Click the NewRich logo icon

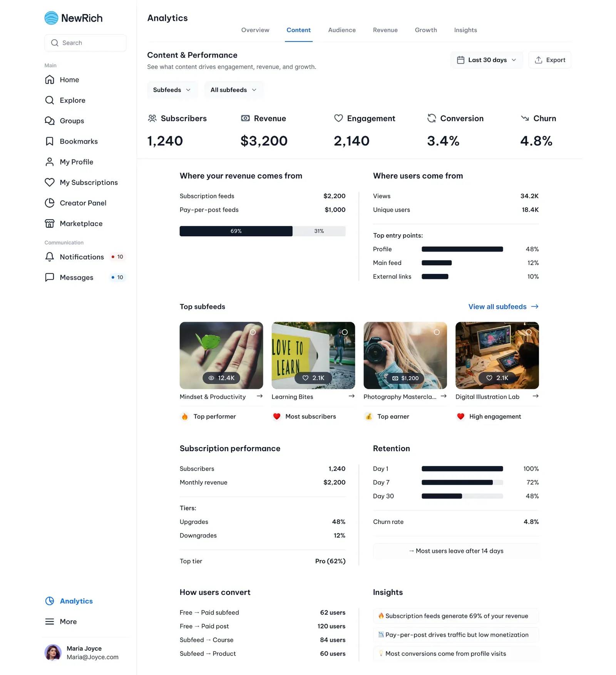[x=51, y=18]
